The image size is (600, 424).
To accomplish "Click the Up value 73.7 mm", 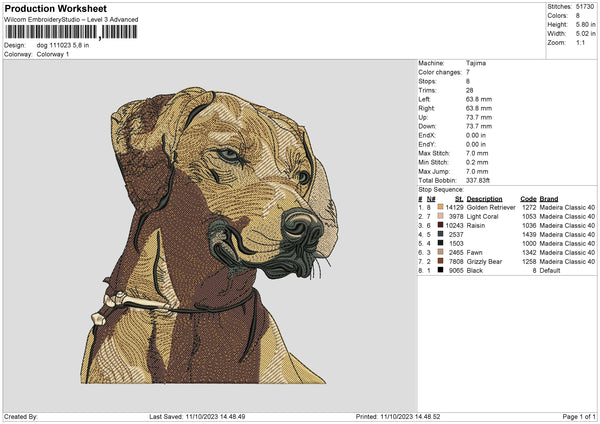I will pos(479,117).
